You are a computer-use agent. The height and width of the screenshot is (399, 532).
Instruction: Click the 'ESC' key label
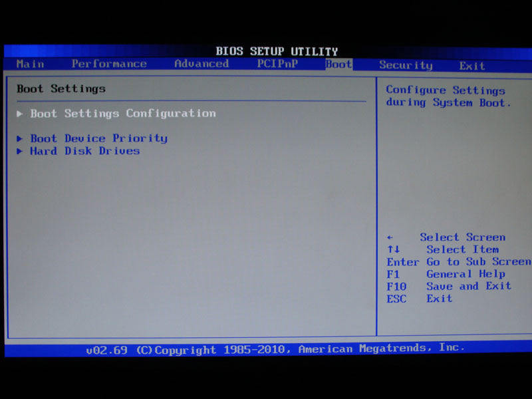(396, 299)
